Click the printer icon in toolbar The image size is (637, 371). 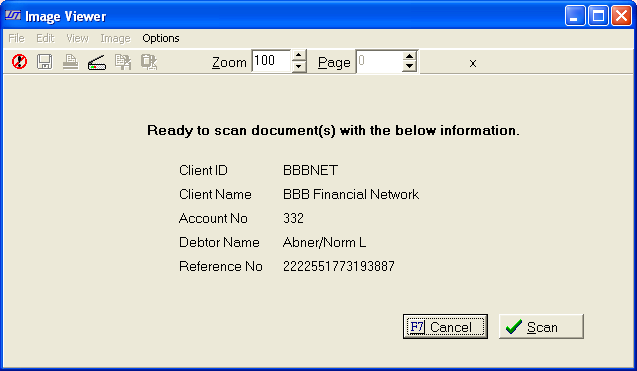pyautogui.click(x=70, y=62)
